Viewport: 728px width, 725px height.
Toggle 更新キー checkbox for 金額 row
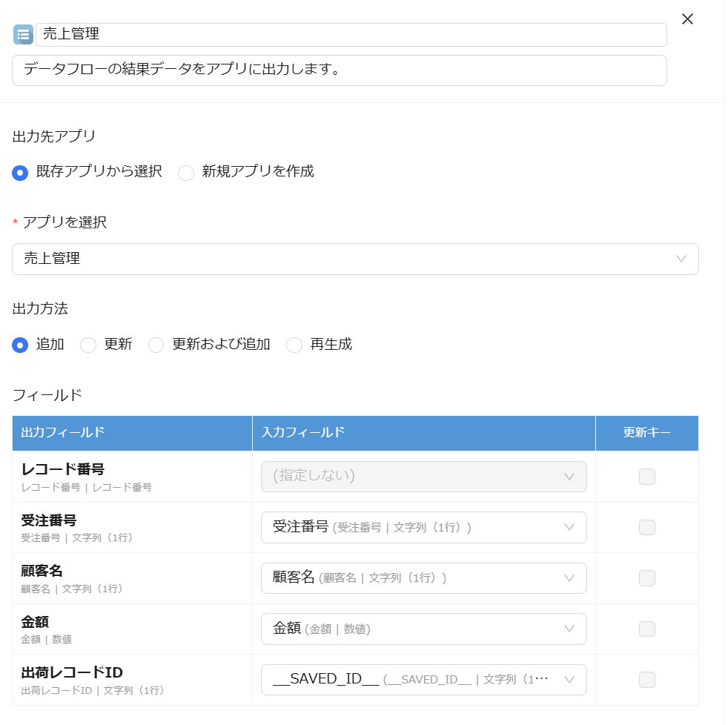pos(646,629)
